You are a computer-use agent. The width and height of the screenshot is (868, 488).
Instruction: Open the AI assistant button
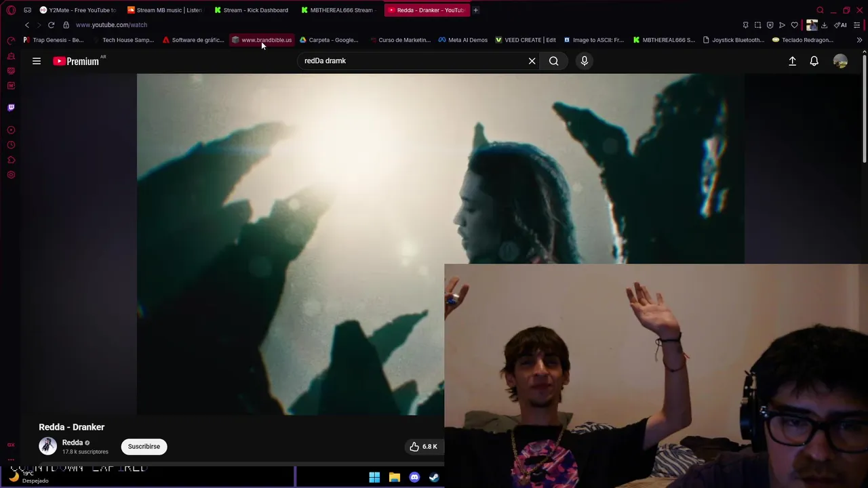[x=841, y=25]
